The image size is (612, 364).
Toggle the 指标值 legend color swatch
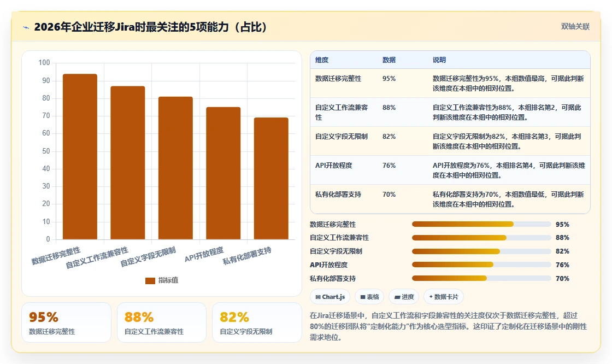click(150, 280)
